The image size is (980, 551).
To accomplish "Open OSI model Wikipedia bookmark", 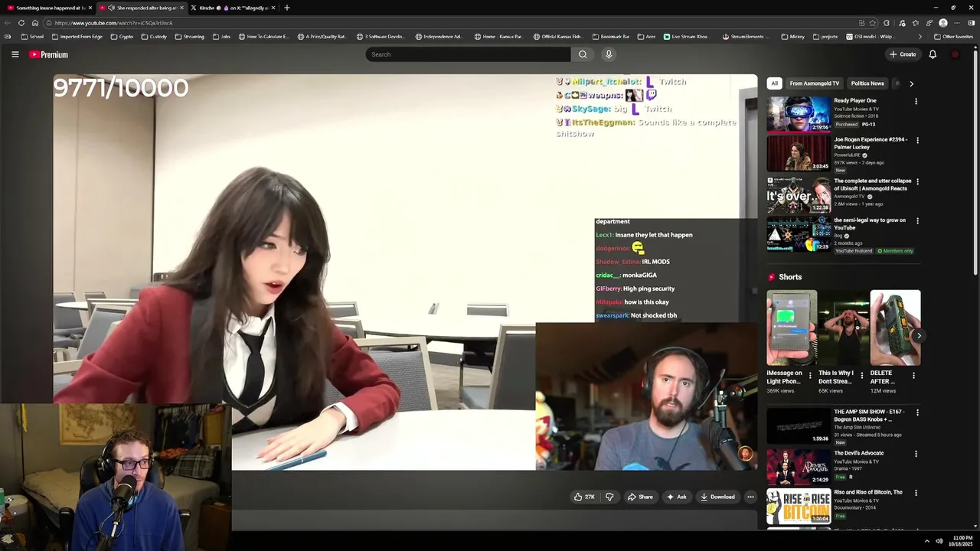I will 871,37.
